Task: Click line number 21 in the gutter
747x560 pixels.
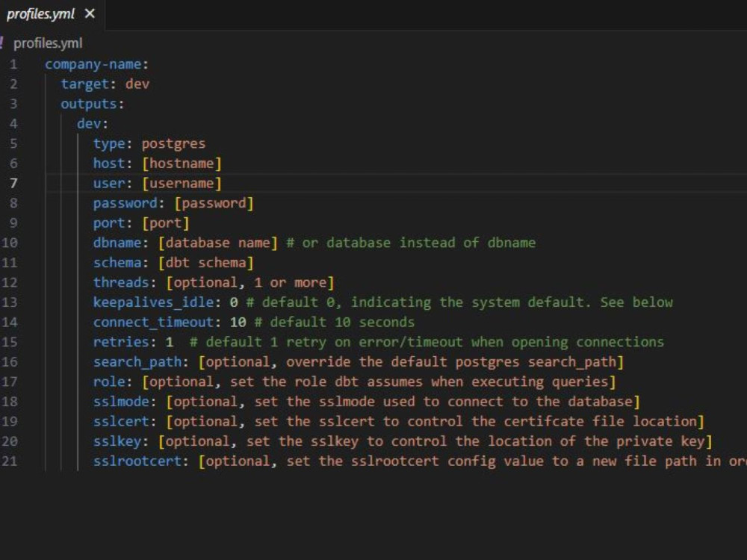Action: coord(9,461)
